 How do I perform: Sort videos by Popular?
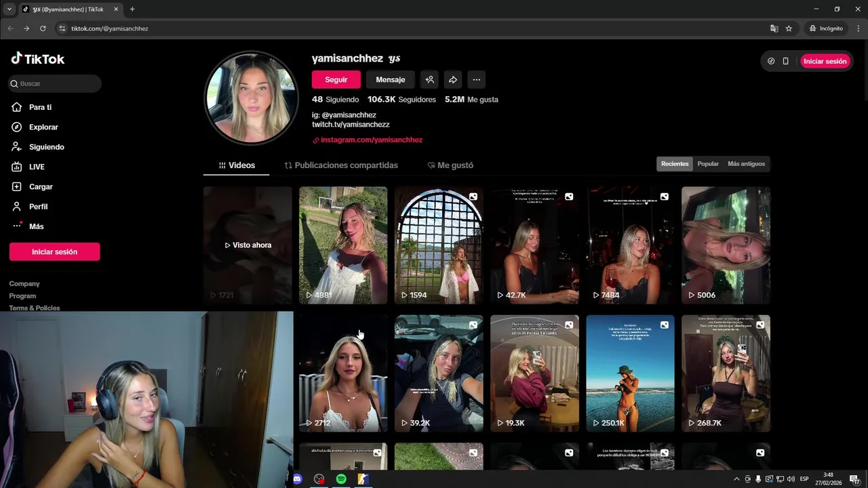pos(708,164)
